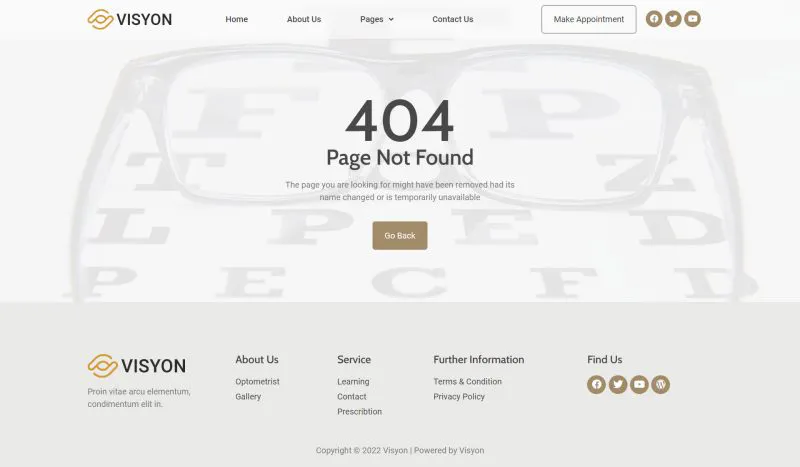Open the Gallery footer link

pos(248,397)
